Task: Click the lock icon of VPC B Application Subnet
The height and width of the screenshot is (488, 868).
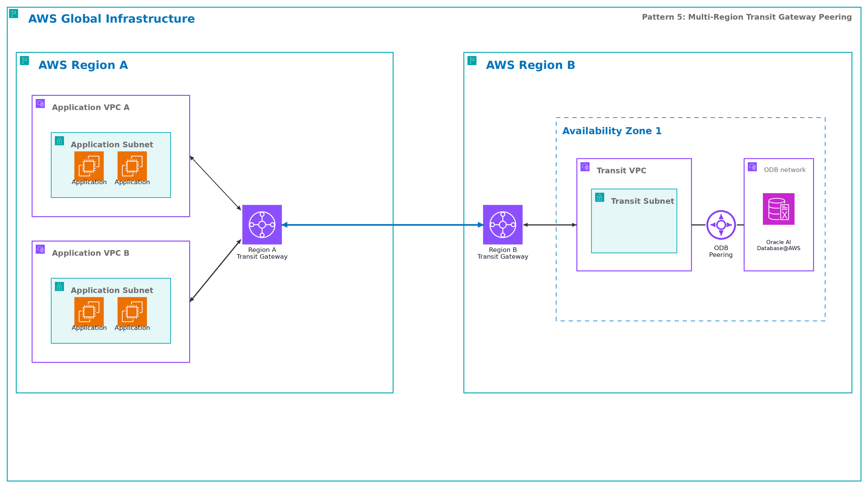Action: point(59,286)
